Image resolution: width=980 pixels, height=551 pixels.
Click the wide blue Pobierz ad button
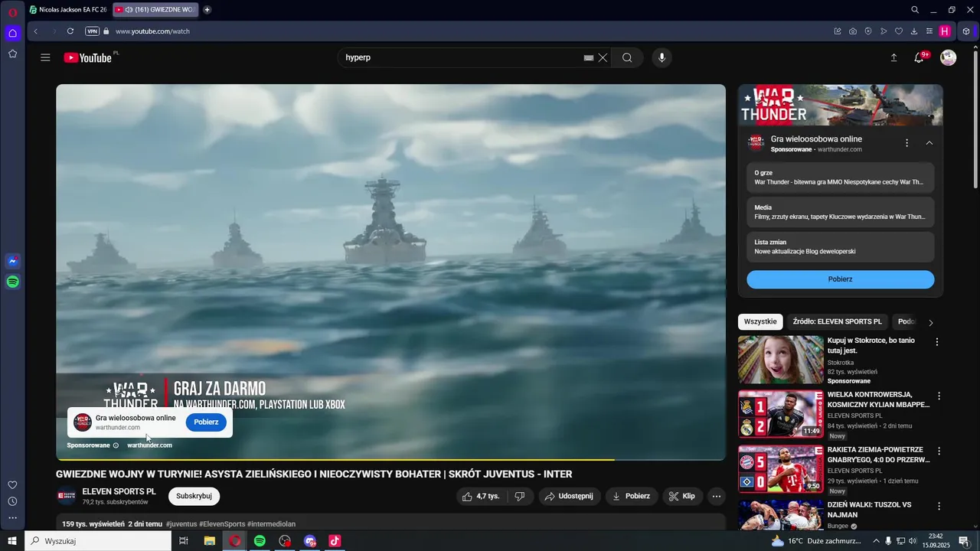tap(841, 279)
